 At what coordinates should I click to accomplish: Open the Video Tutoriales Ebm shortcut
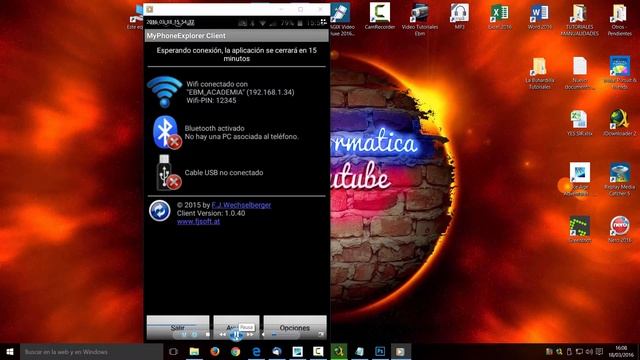point(420,19)
